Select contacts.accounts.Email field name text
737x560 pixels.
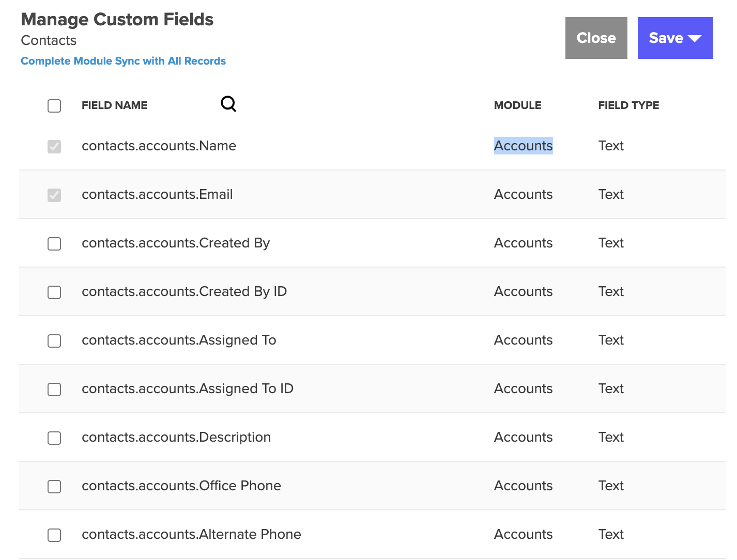coord(157,194)
